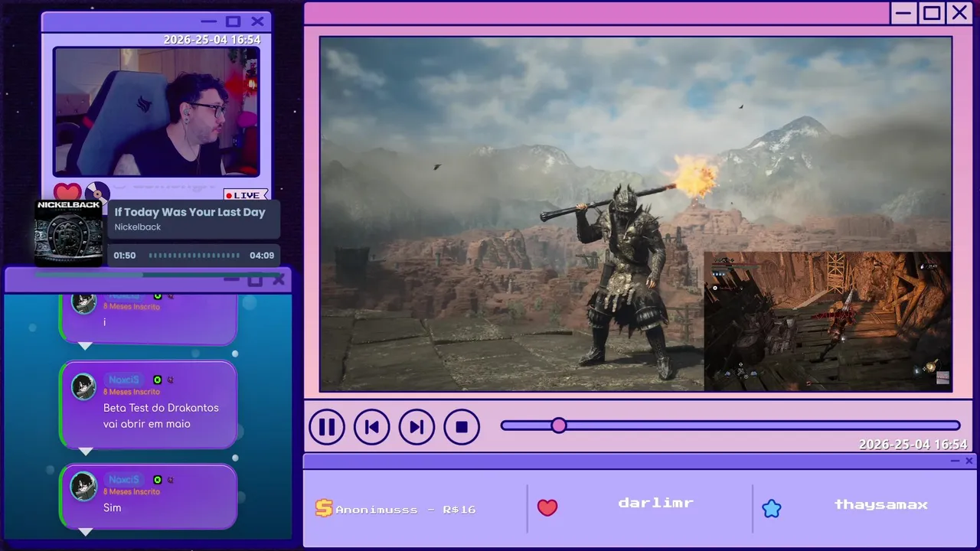Image resolution: width=980 pixels, height=551 pixels.
Task: Click avatar on 'Beta Test do Drakantos' message
Action: 83,386
